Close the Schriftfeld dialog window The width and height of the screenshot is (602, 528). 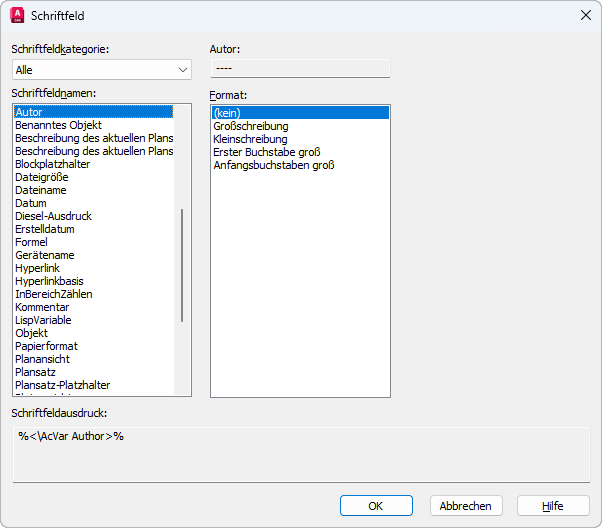point(585,15)
